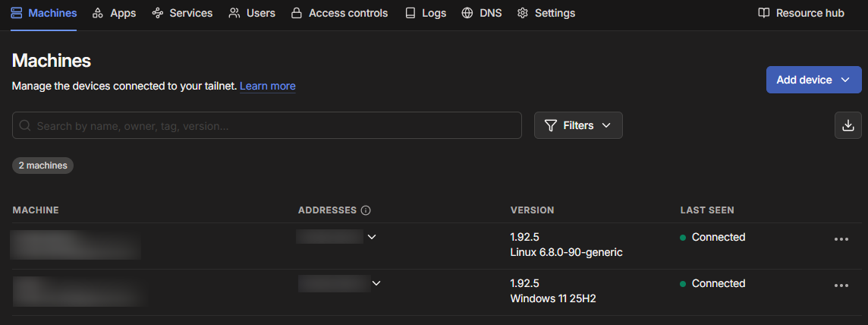868x325 pixels.
Task: Open the Services tab
Action: [x=182, y=13]
